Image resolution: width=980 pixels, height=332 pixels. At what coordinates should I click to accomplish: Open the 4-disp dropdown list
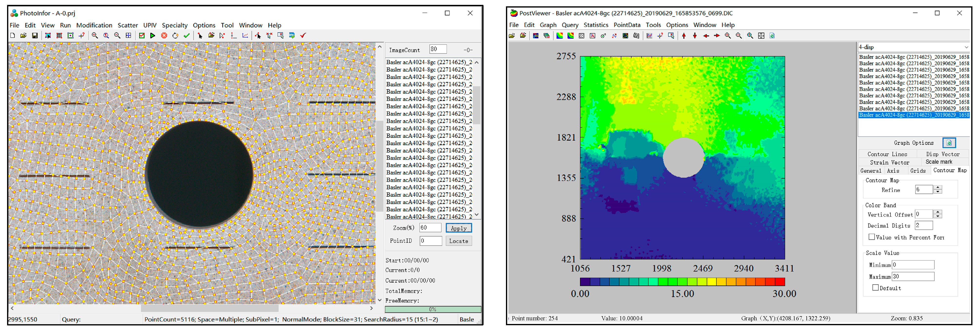coord(966,47)
